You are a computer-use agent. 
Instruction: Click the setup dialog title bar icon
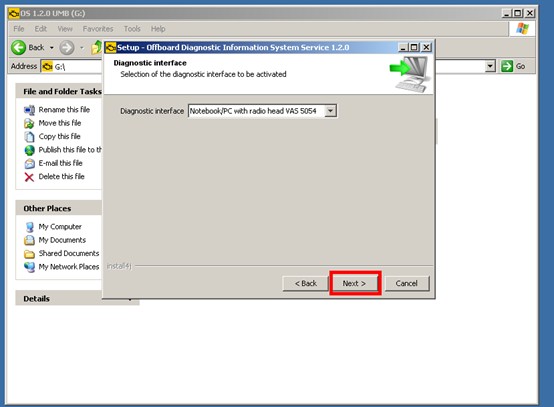(111, 47)
